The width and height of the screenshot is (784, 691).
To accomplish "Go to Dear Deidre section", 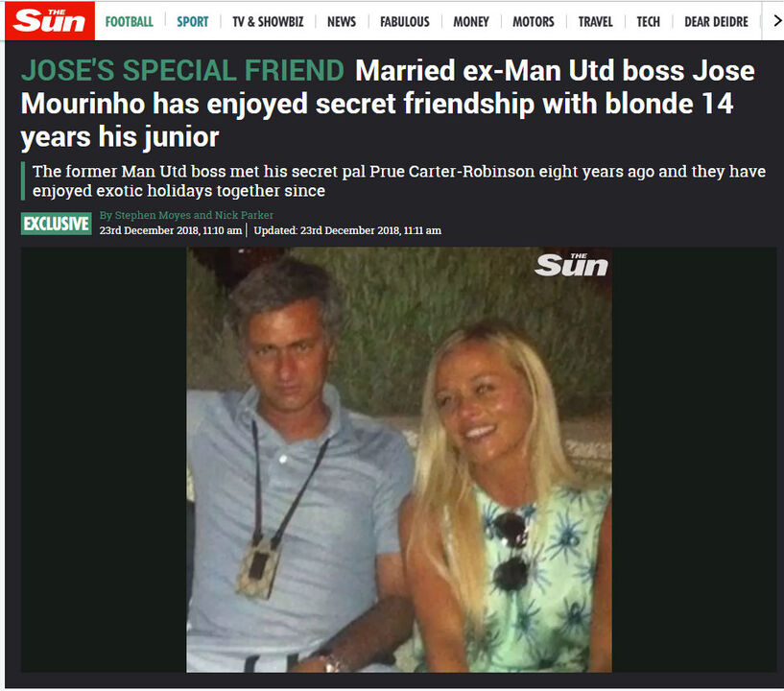I will click(716, 21).
